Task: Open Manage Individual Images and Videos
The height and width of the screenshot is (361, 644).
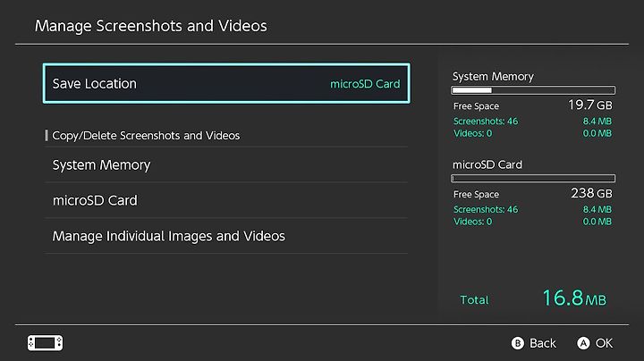Action: [226, 236]
